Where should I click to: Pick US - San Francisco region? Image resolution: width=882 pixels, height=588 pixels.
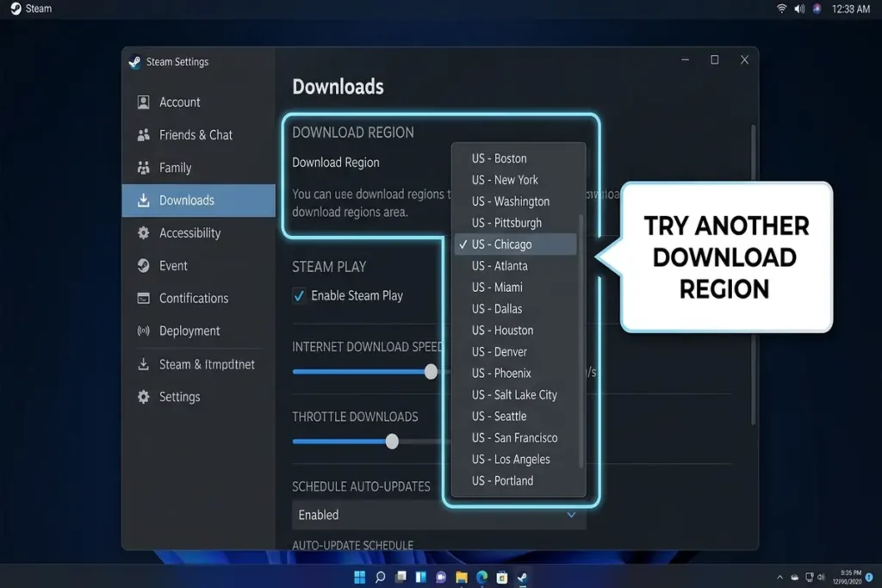click(x=515, y=438)
